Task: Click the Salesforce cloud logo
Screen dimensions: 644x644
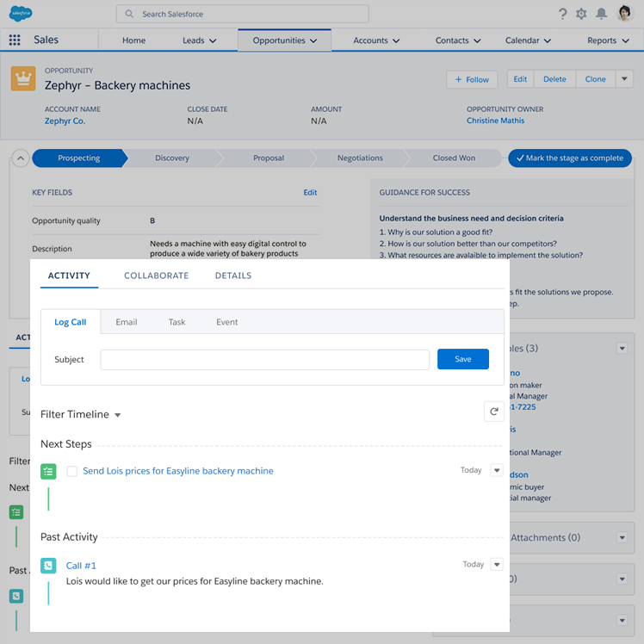Action: click(21, 14)
